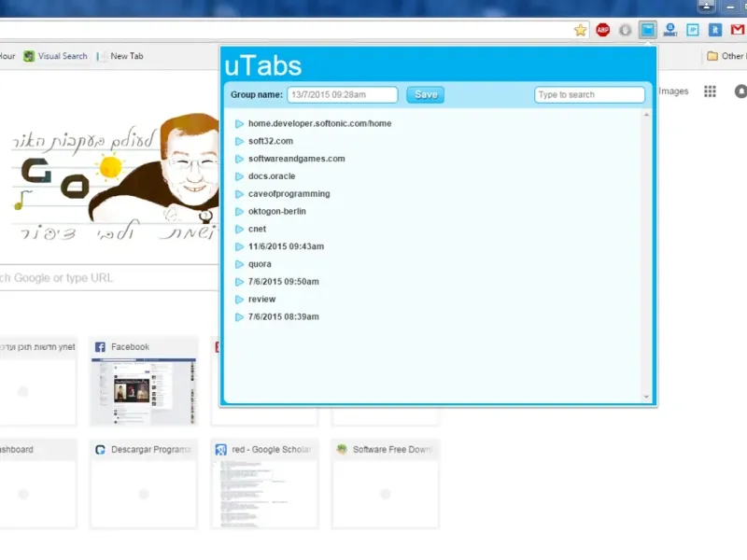The image size is (747, 560).
Task: Click uTabs list scrollbar up arrow
Action: click(x=646, y=115)
